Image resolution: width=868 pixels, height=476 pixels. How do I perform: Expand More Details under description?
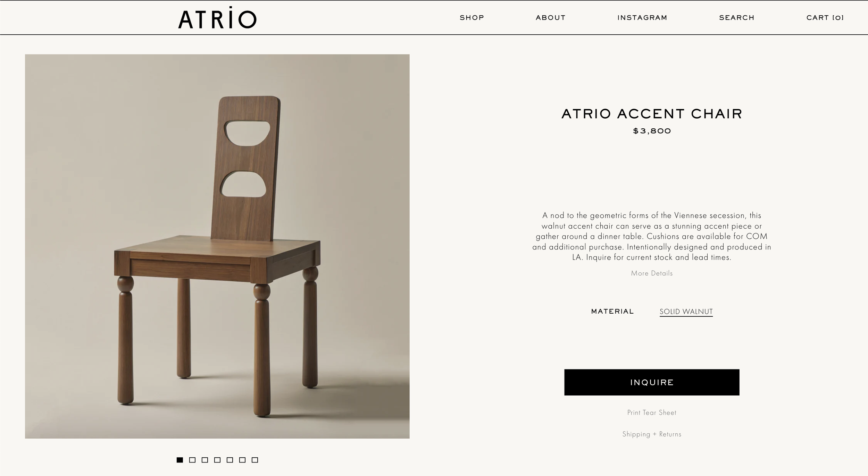coord(652,273)
